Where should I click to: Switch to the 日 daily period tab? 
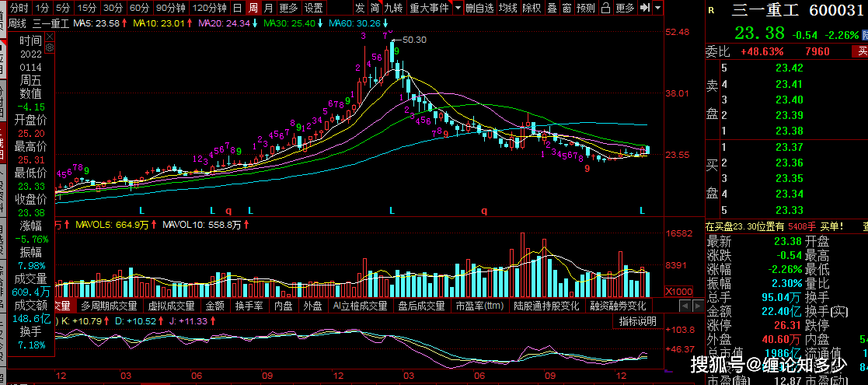pyautogui.click(x=237, y=8)
